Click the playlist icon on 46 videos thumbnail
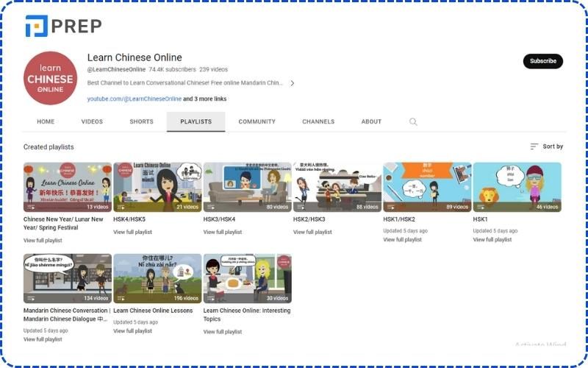Screen dimensions: 588x368 pyautogui.click(x=481, y=207)
